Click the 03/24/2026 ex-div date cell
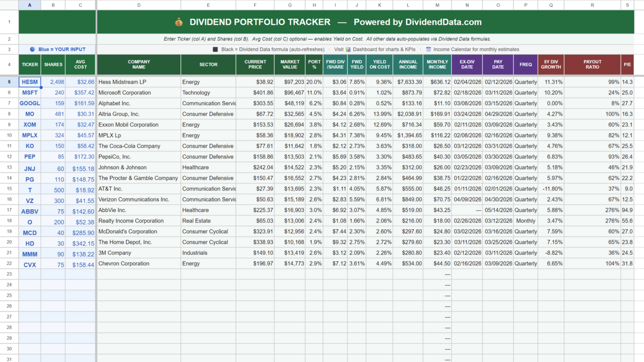The width and height of the screenshot is (644, 362). [x=467, y=114]
